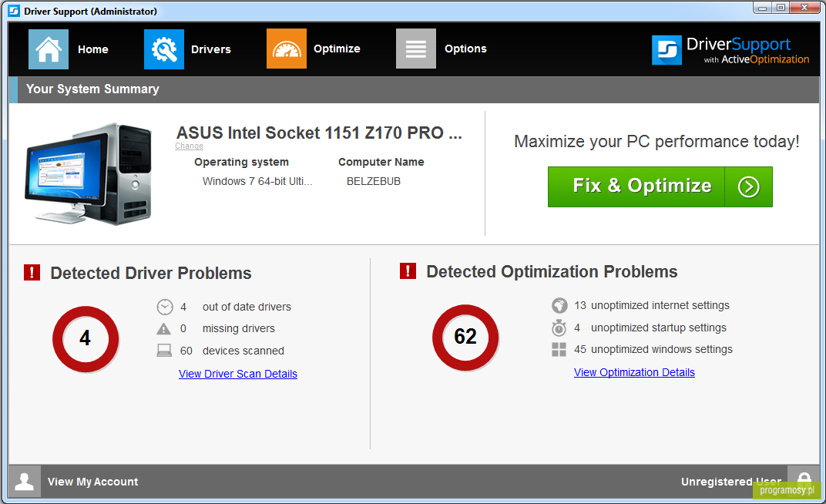Click the Fix & Optimize button
Screen dimensions: 826x504
[x=660, y=187]
